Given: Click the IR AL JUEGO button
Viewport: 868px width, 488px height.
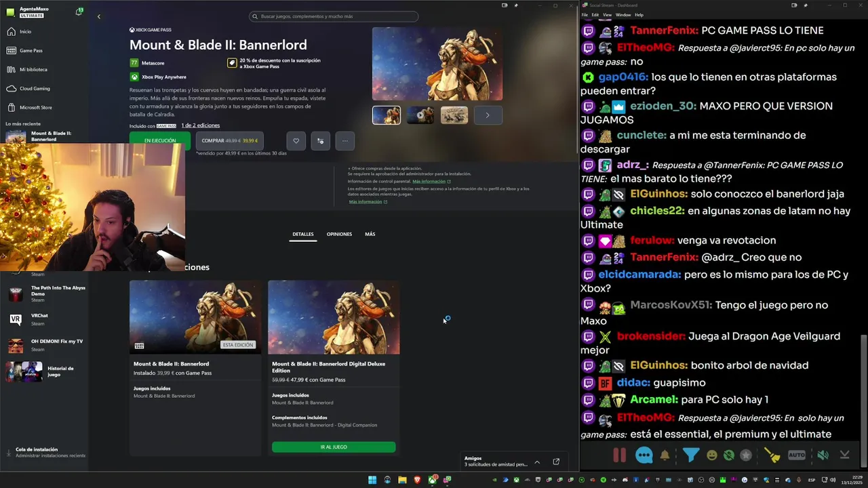Looking at the screenshot, I should [334, 447].
